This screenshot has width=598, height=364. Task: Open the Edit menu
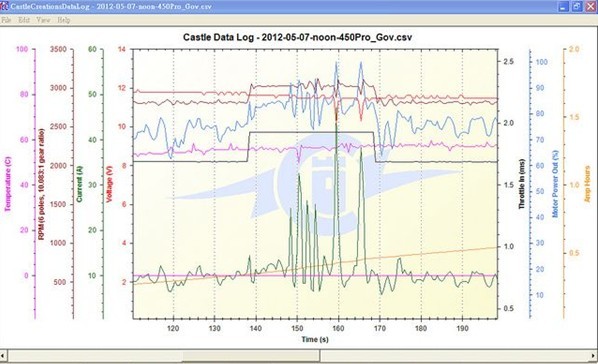pos(24,20)
